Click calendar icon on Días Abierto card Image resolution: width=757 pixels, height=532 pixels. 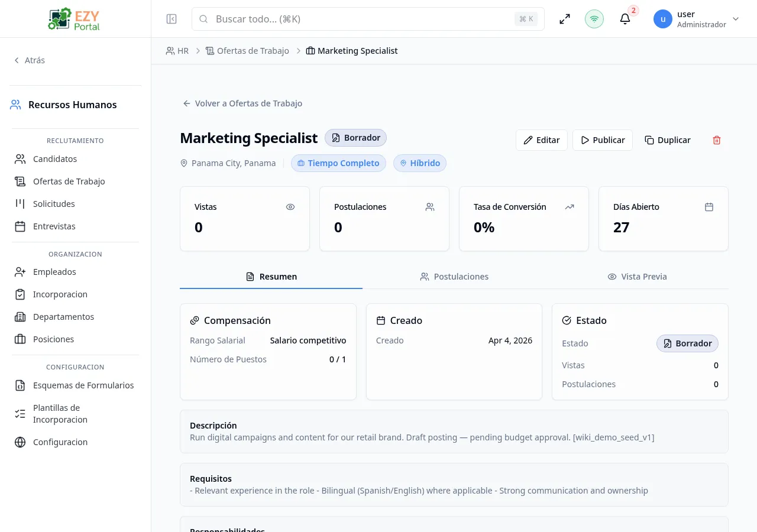coord(709,207)
